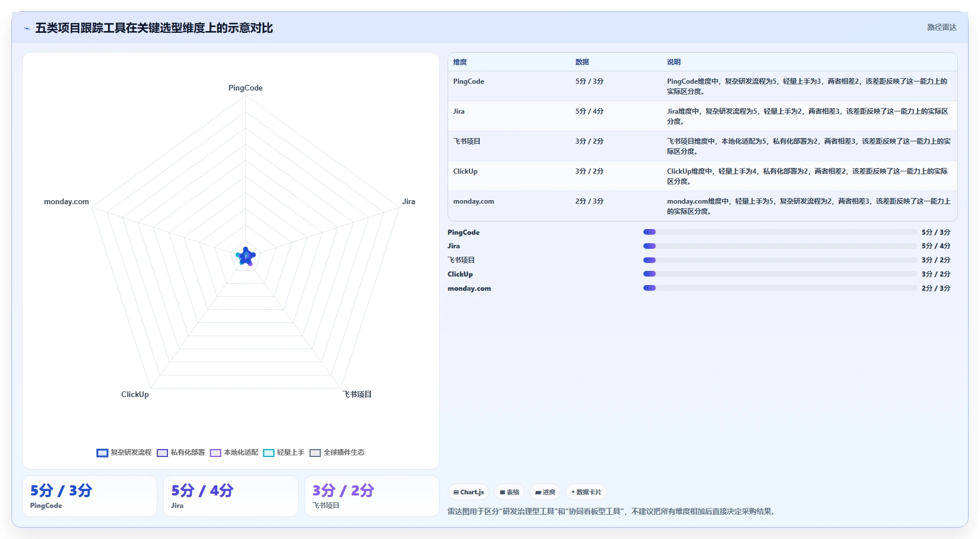Click the monday.com progress bar
Viewport: 980px width, 539px height.
point(780,288)
